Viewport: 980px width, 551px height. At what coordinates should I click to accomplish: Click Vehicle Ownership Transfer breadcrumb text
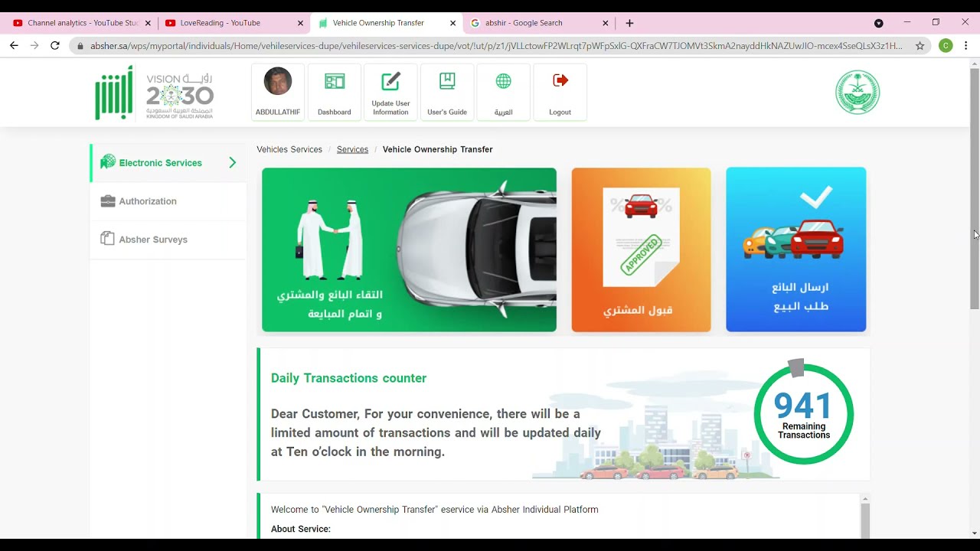tap(437, 150)
